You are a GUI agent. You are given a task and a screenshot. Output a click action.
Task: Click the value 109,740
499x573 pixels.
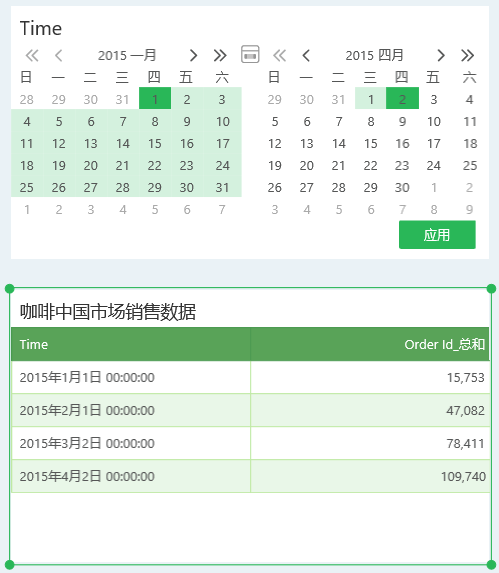[x=463, y=476]
